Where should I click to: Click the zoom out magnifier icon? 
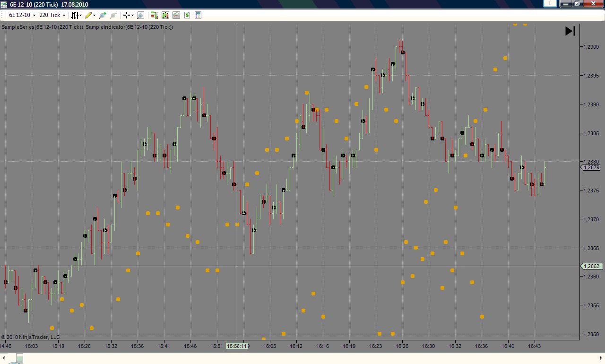tap(113, 15)
